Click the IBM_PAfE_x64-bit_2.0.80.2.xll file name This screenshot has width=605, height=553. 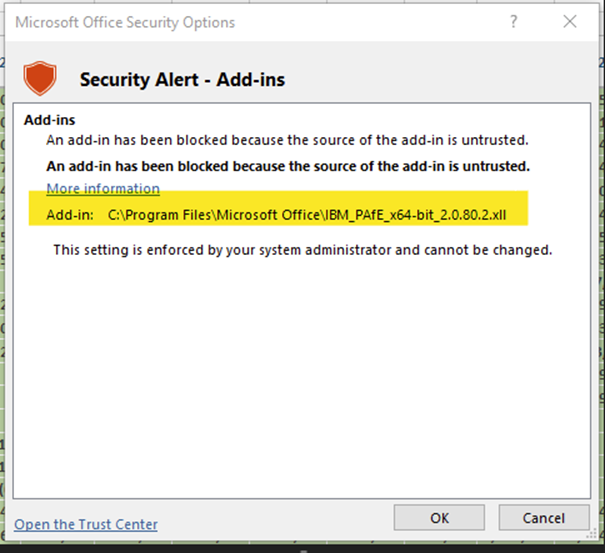[415, 215]
